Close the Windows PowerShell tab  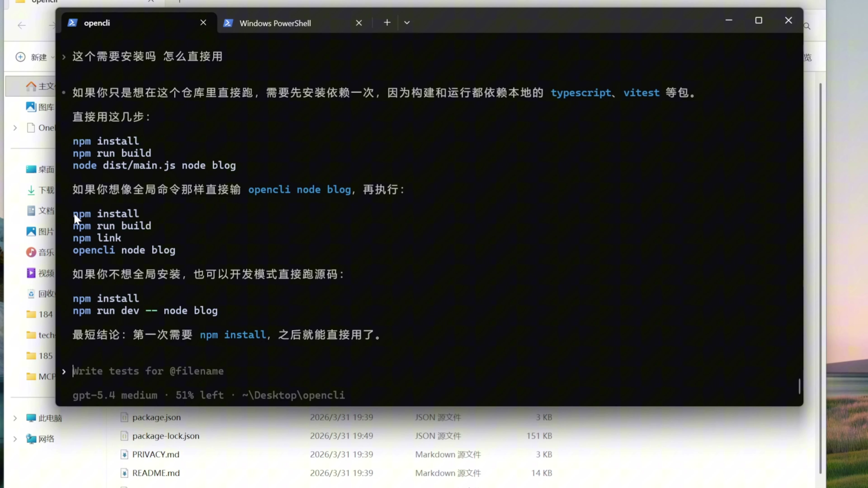tap(359, 23)
